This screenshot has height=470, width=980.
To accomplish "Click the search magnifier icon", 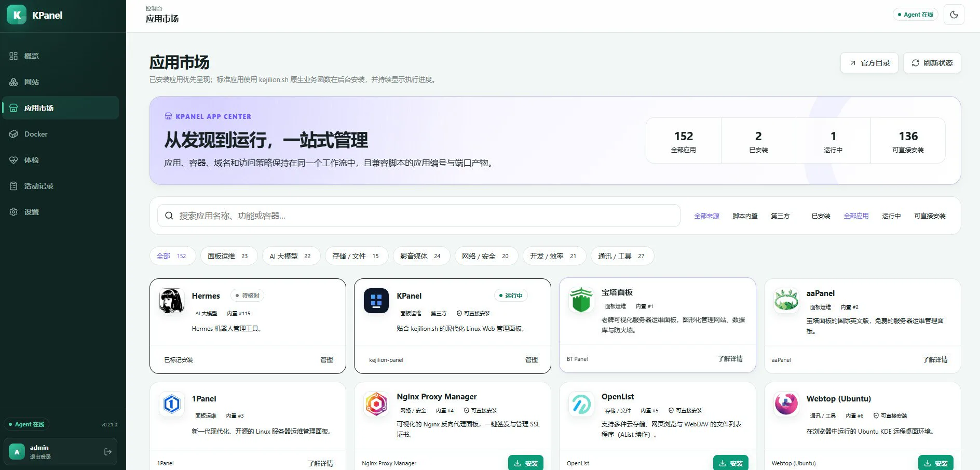I will tap(169, 216).
